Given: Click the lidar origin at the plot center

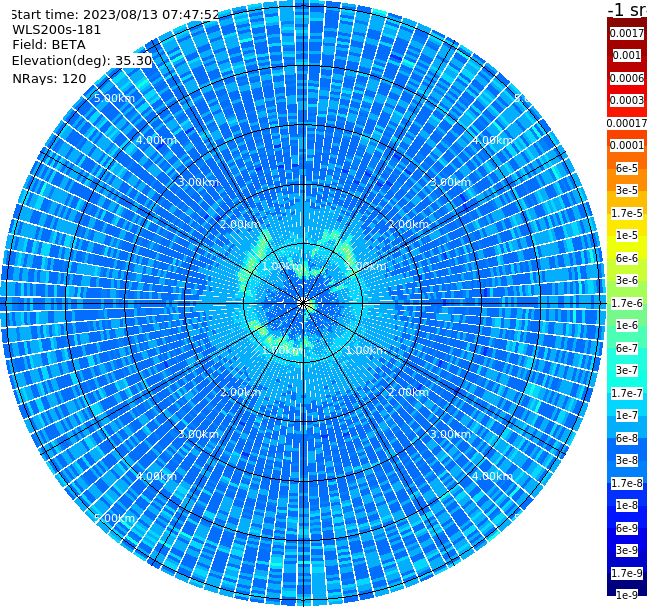Looking at the screenshot, I should point(303,303).
